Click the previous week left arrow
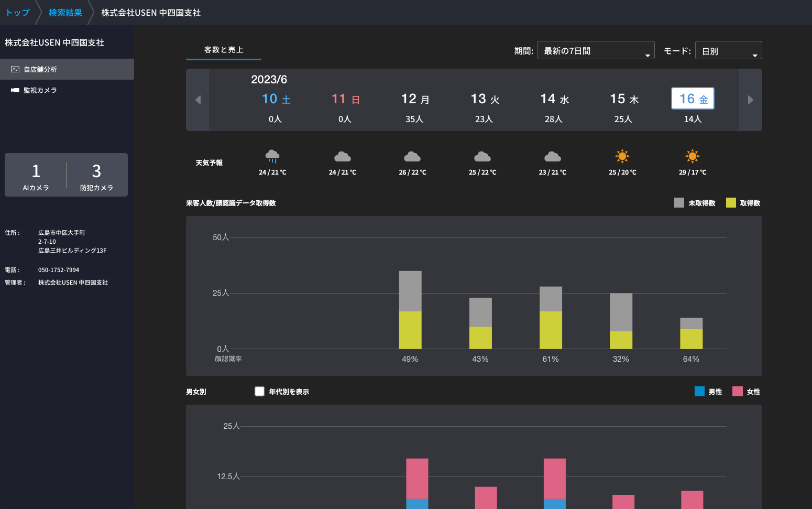This screenshot has height=509, width=812. tap(197, 100)
